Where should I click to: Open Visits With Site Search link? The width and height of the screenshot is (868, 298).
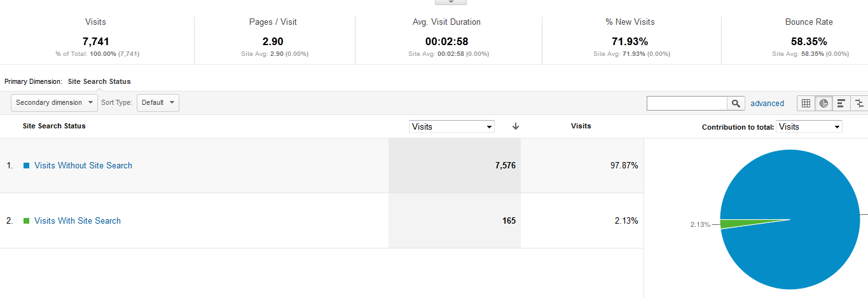(x=78, y=220)
